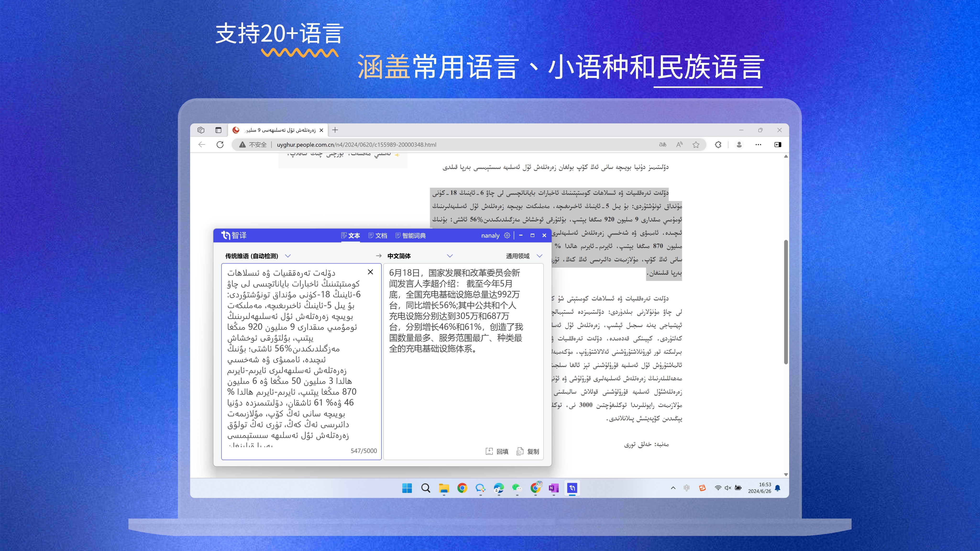
Task: Expand the 中文简体 target language dropdown
Action: point(450,256)
